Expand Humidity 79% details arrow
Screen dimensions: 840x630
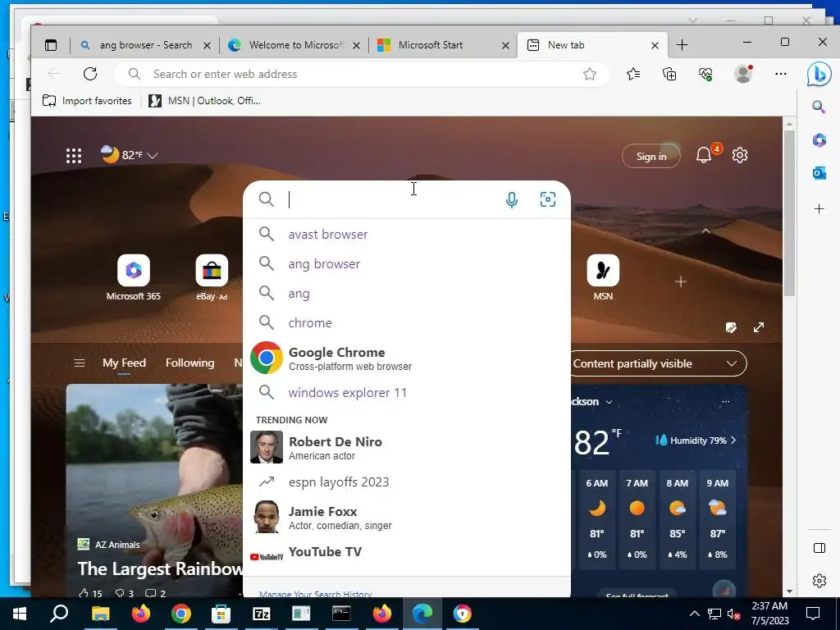733,441
